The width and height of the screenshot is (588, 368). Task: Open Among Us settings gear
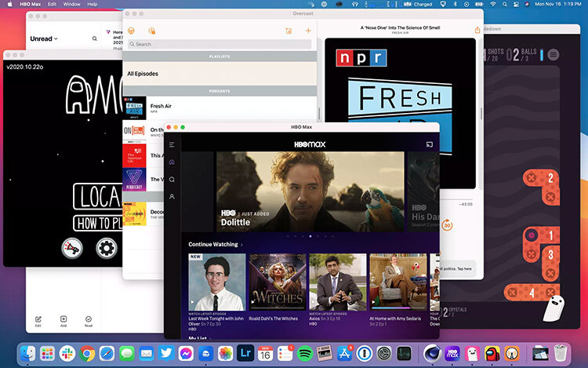(107, 248)
